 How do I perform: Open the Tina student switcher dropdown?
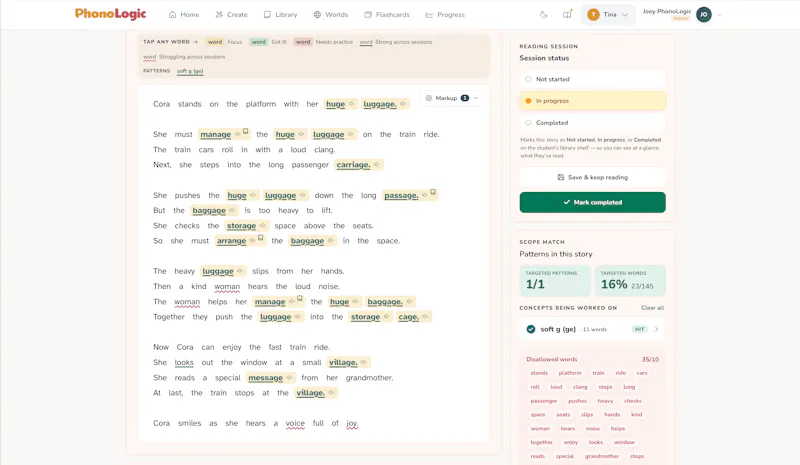pos(608,15)
